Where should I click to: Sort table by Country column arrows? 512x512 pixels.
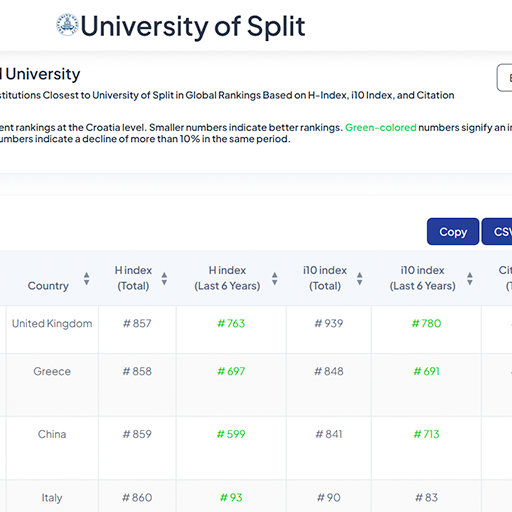[x=86, y=278]
